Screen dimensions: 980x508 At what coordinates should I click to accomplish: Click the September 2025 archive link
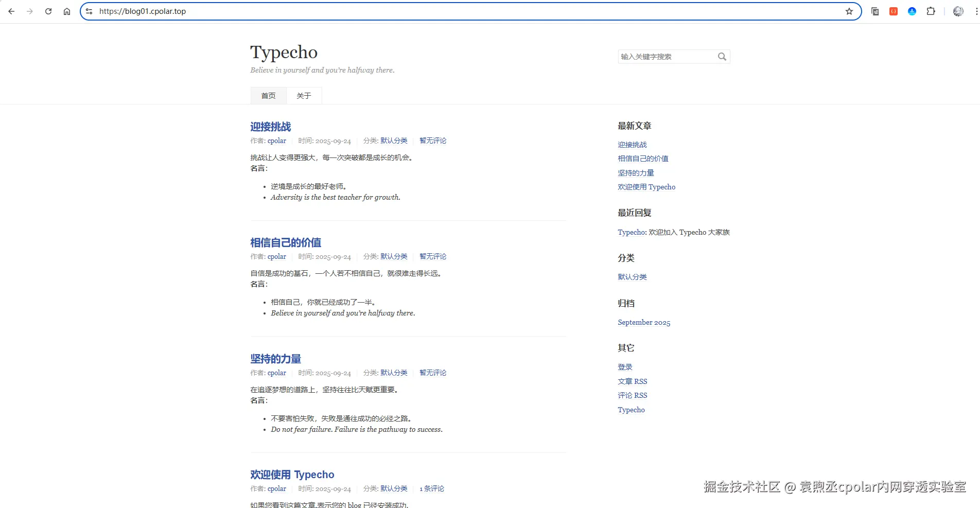pos(644,323)
